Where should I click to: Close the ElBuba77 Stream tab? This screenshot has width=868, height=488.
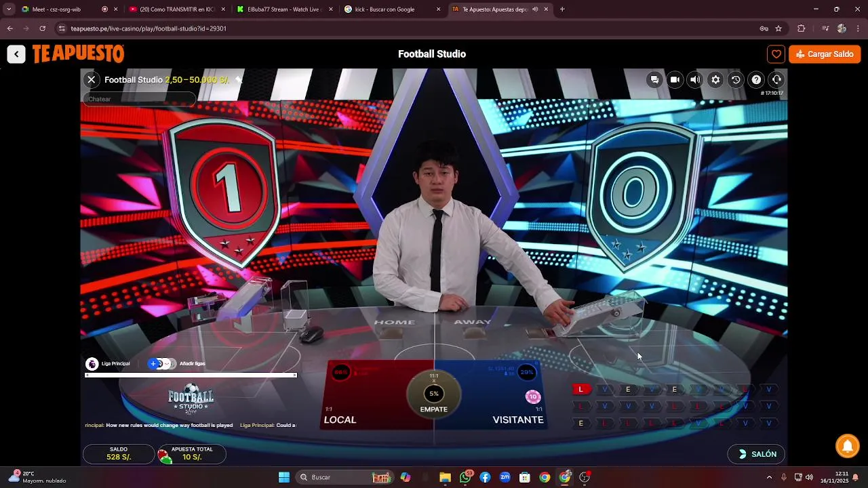point(330,9)
